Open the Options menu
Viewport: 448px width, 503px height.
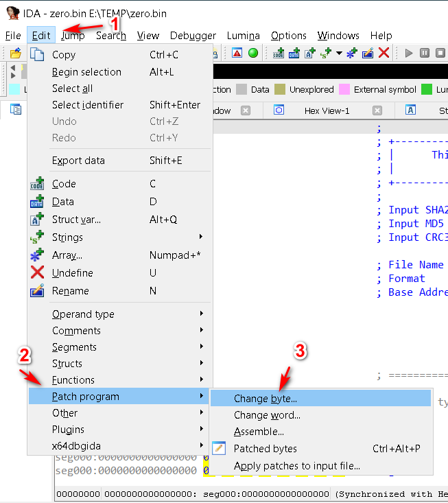pos(289,35)
